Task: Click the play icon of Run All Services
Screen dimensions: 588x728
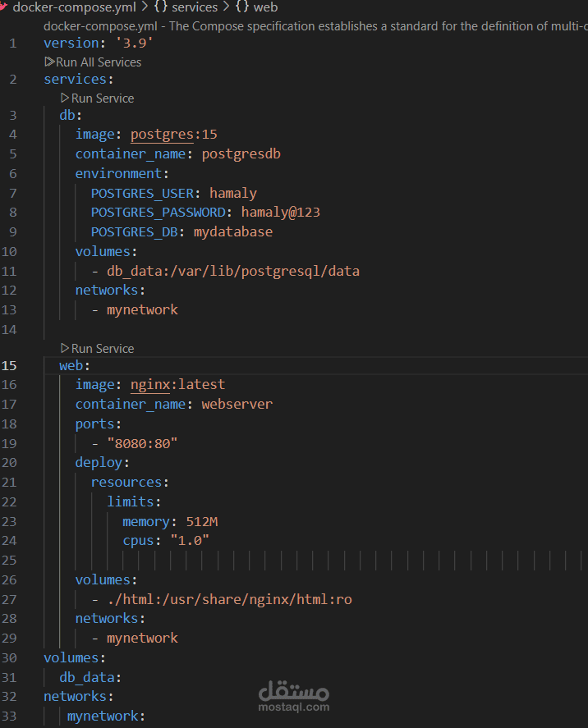Action: click(49, 62)
